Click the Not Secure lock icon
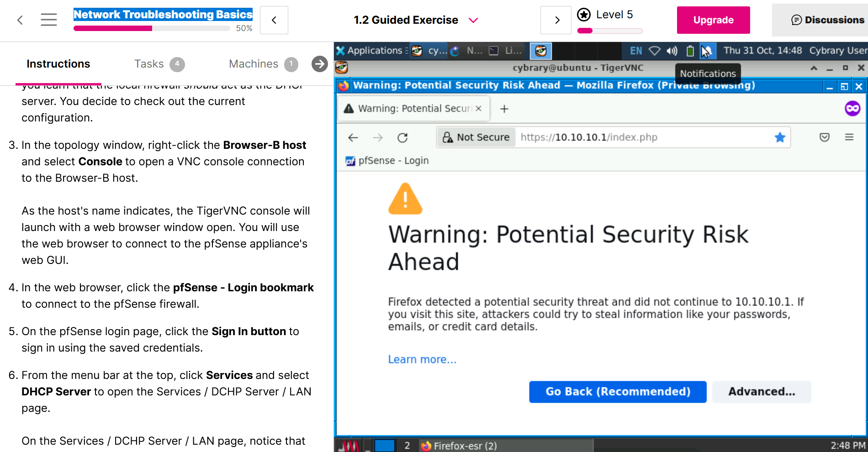This screenshot has height=452, width=868. click(448, 137)
